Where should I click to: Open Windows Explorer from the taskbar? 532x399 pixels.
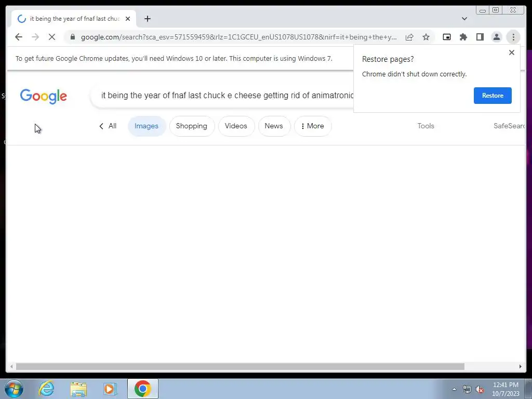[78, 389]
